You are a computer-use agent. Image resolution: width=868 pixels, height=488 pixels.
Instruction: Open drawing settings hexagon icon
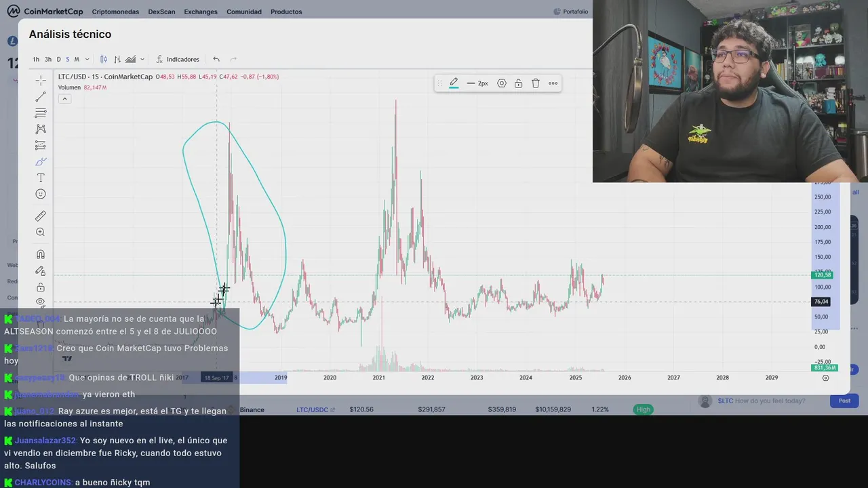502,83
